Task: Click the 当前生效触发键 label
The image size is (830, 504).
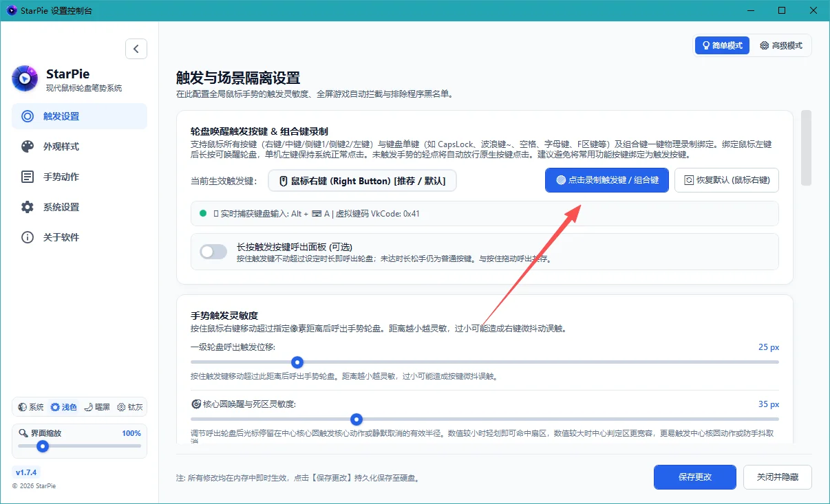Action: coord(223,181)
